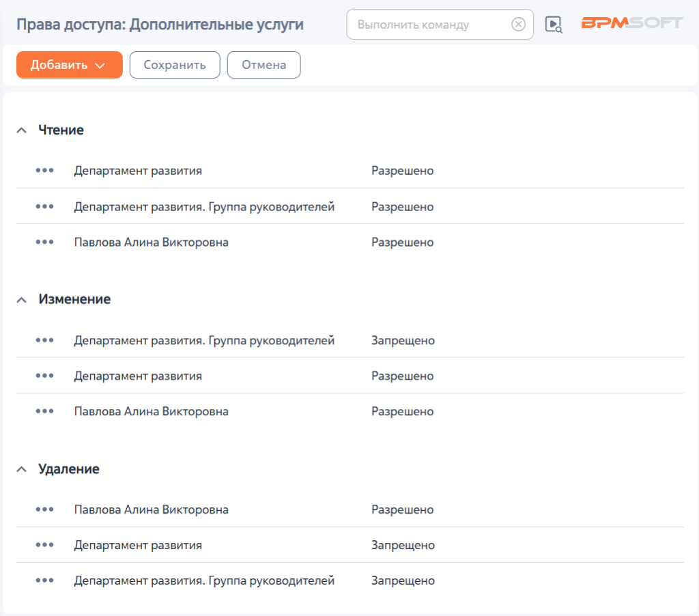The height and width of the screenshot is (616, 699).
Task: Open the process run icon beside command field
Action: [554, 24]
